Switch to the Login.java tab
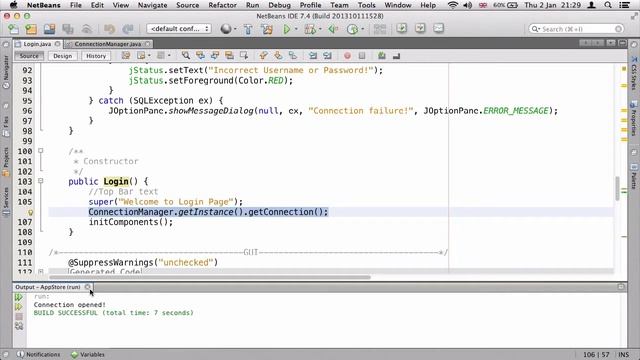This screenshot has width=640, height=360. pyautogui.click(x=37, y=44)
